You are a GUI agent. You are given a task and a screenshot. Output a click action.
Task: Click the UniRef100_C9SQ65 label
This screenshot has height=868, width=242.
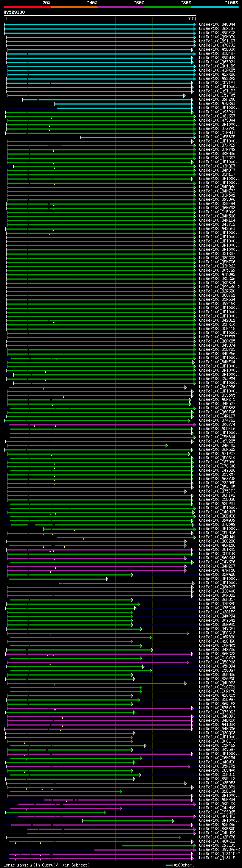217,812
